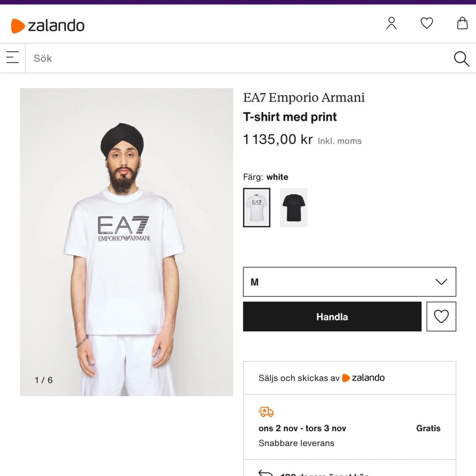Select the black color variant
476x476 pixels.
tap(294, 207)
